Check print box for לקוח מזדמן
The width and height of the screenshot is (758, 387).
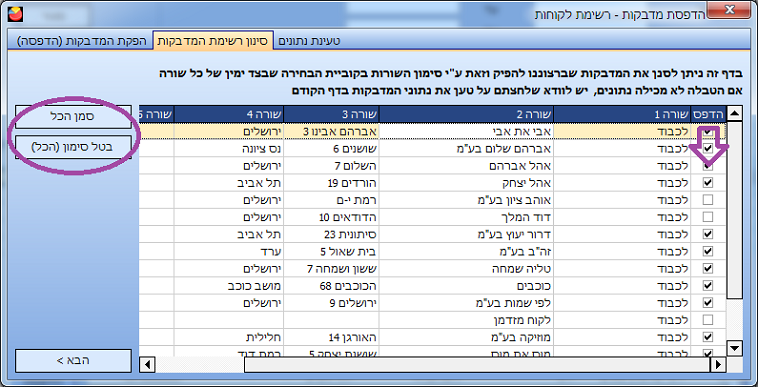708,320
